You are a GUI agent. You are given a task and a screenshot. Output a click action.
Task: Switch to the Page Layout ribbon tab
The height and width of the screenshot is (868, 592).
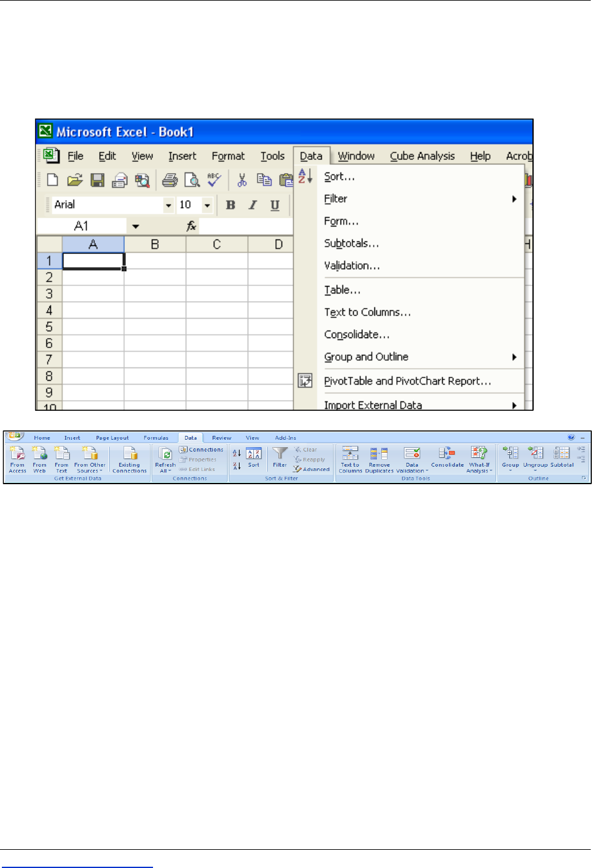point(112,438)
